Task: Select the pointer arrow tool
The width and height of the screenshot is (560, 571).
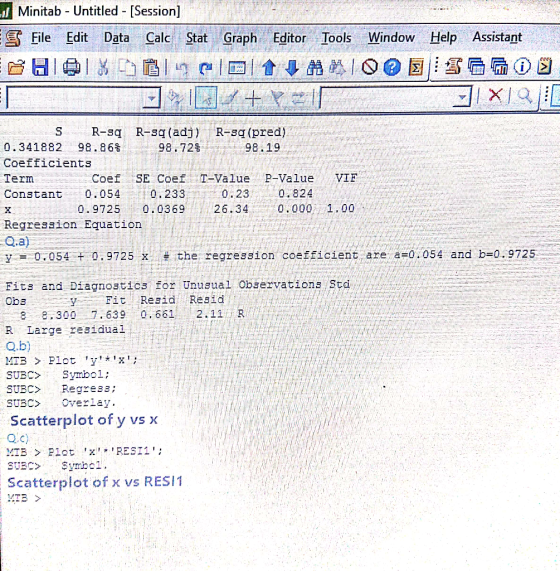Action: coord(206,98)
